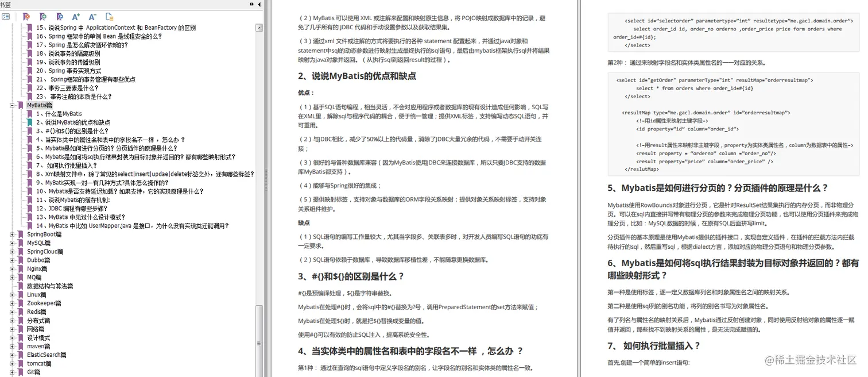Click the page layout icon on the toolbar

pyautogui.click(x=109, y=17)
